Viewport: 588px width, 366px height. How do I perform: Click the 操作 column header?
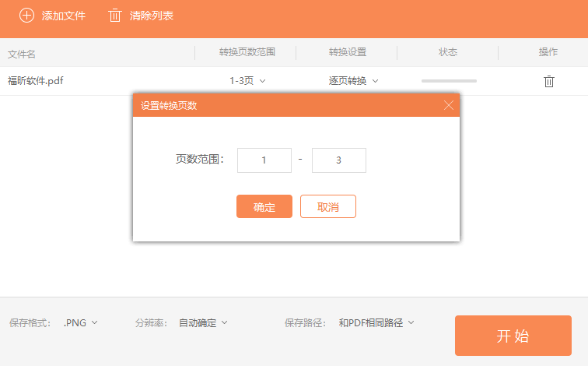pos(548,52)
